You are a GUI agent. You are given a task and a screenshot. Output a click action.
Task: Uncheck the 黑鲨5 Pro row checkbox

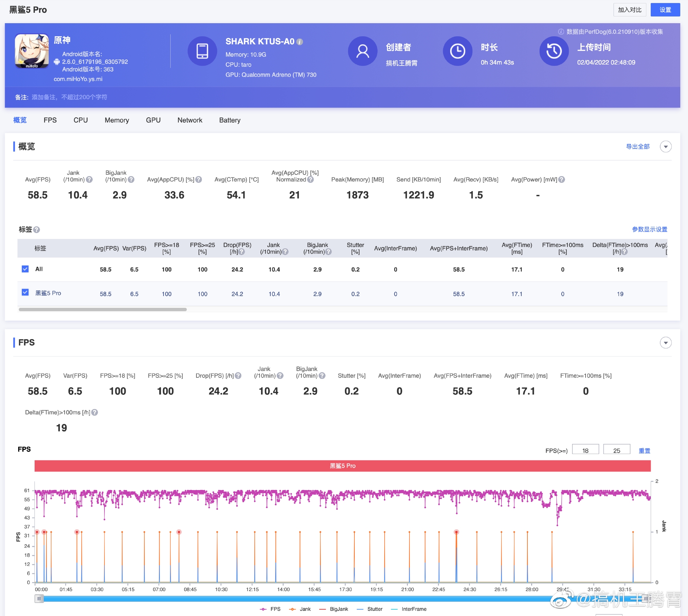pyautogui.click(x=25, y=292)
